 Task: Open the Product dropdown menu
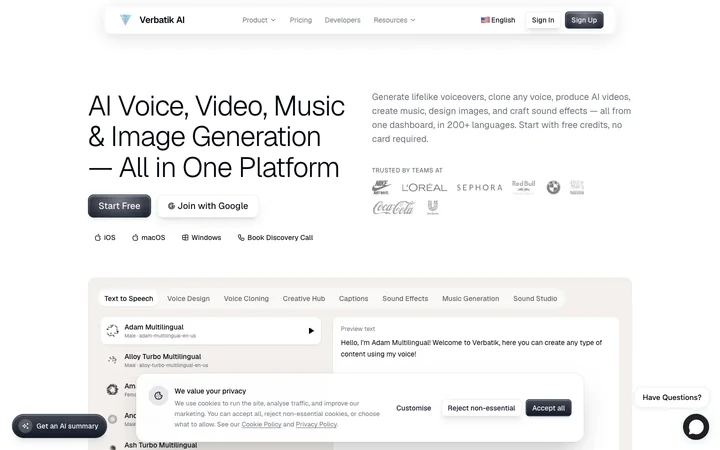[259, 20]
